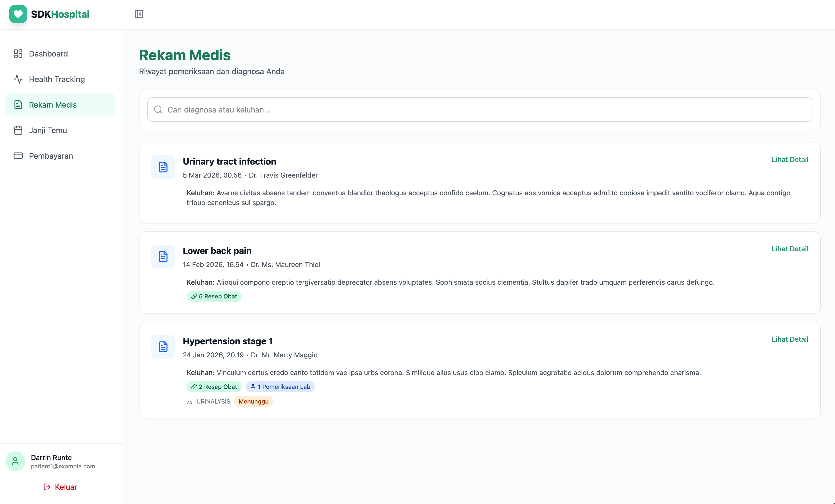The image size is (835, 504).
Task: Click document icon for Hypertension stage 1
Action: tap(163, 347)
